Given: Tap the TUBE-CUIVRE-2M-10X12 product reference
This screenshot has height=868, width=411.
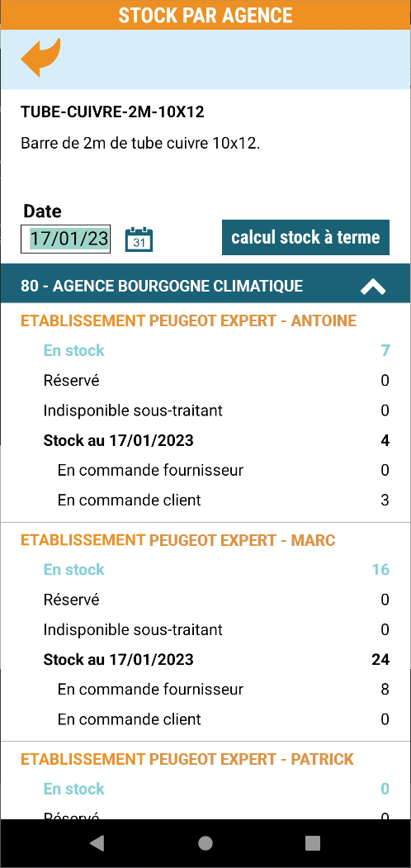Looking at the screenshot, I should (x=112, y=112).
